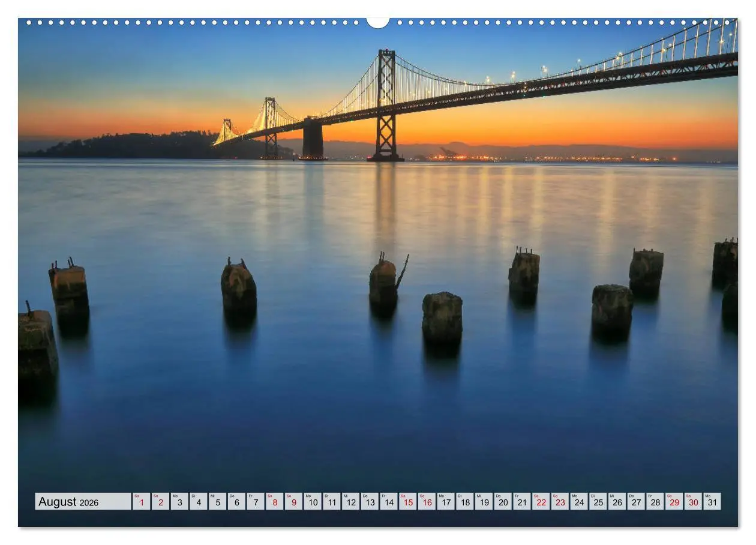This screenshot has height=545, width=756.
Task: Select the date cell numbered 9
Action: coord(293,502)
